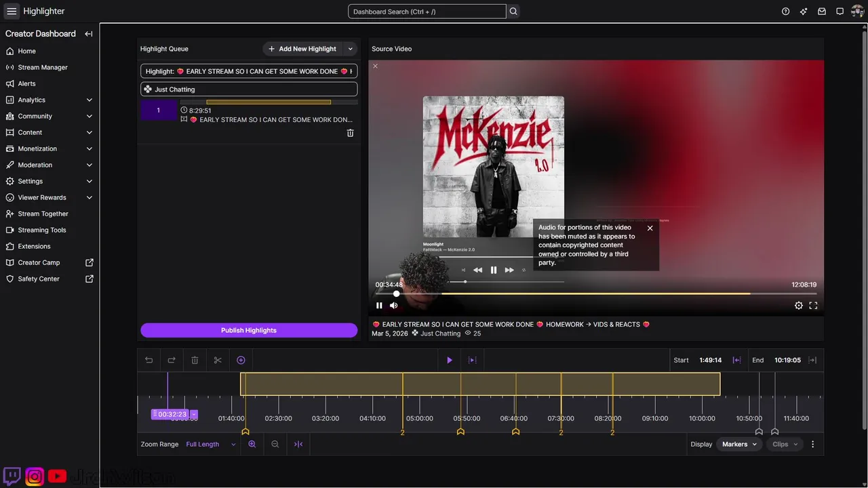Click the Just Chatting category link under video
Screen dimensions: 868x488
tap(440, 333)
